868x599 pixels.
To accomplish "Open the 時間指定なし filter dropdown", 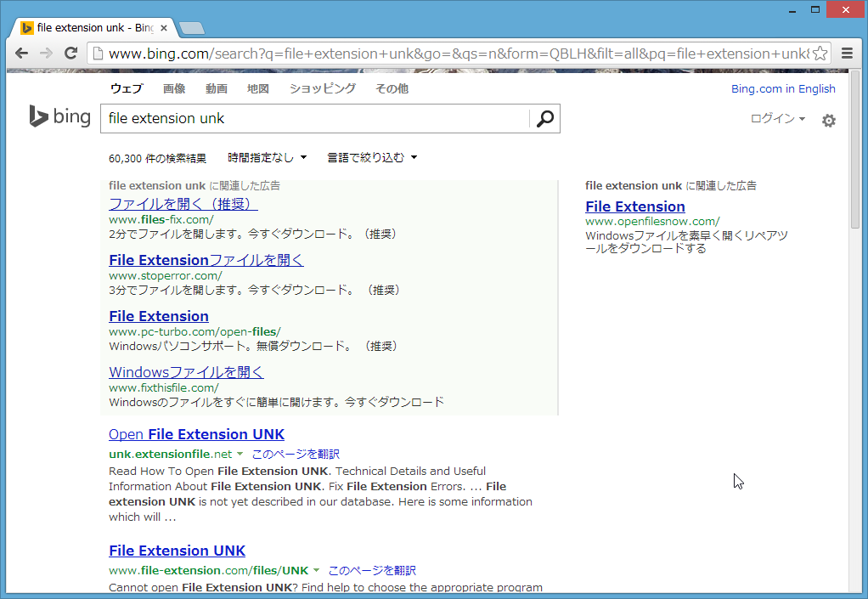I will [x=268, y=158].
